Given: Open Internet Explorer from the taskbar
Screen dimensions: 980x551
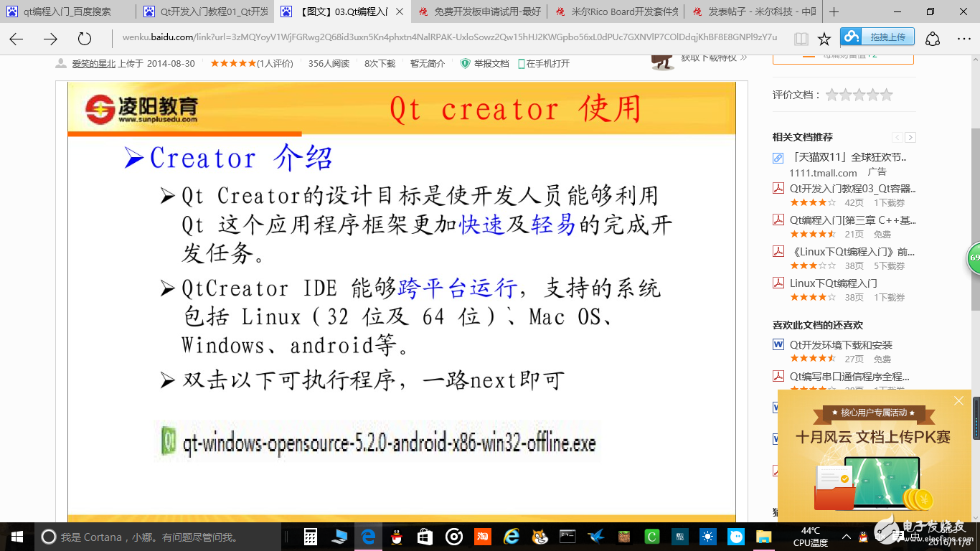Looking at the screenshot, I should [511, 537].
